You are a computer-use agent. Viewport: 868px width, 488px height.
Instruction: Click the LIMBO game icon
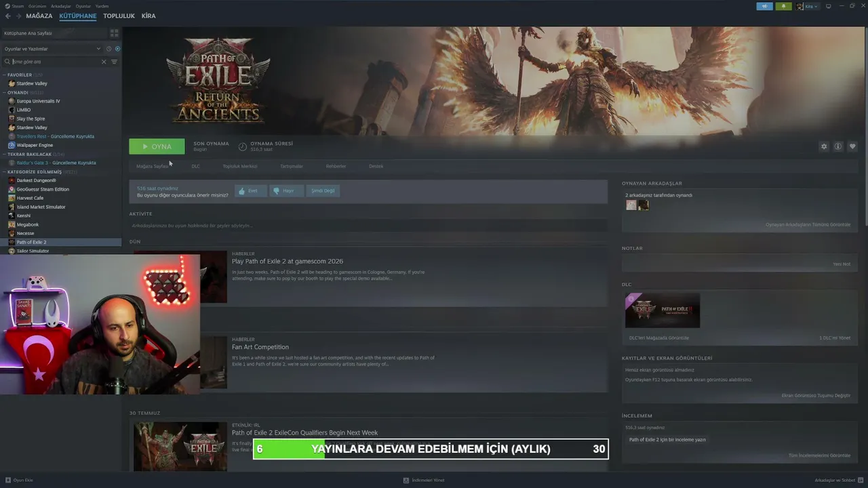tap(12, 110)
